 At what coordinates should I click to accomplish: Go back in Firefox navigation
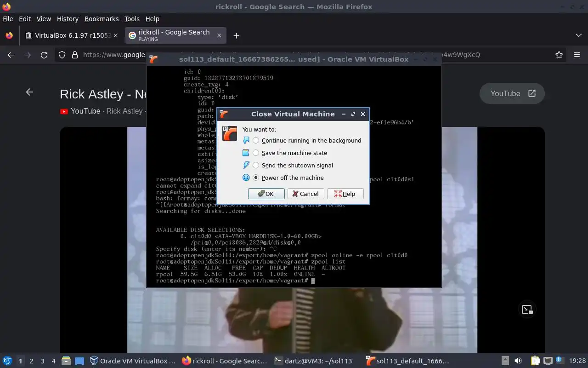[11, 55]
